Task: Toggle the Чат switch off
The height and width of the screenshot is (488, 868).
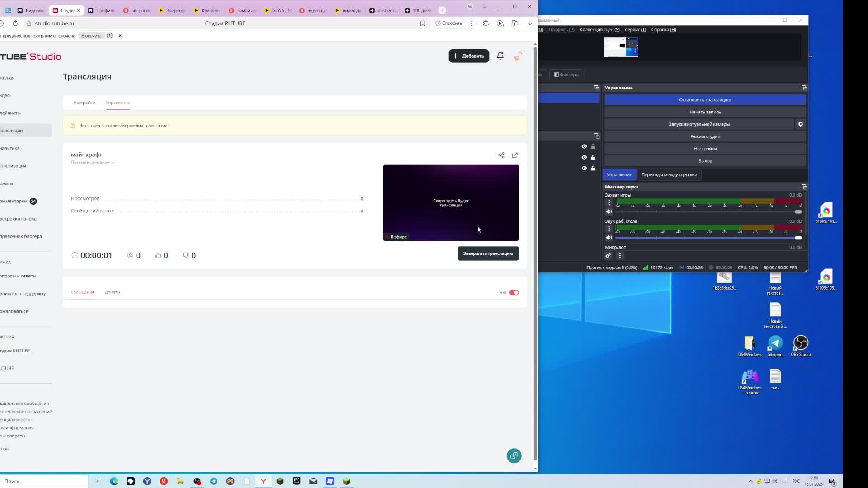Action: click(x=514, y=292)
